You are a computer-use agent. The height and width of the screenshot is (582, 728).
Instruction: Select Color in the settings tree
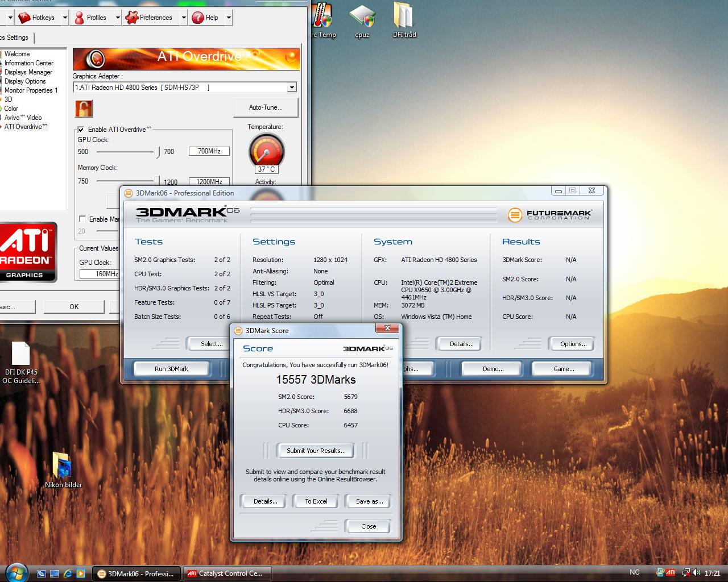tap(11, 109)
